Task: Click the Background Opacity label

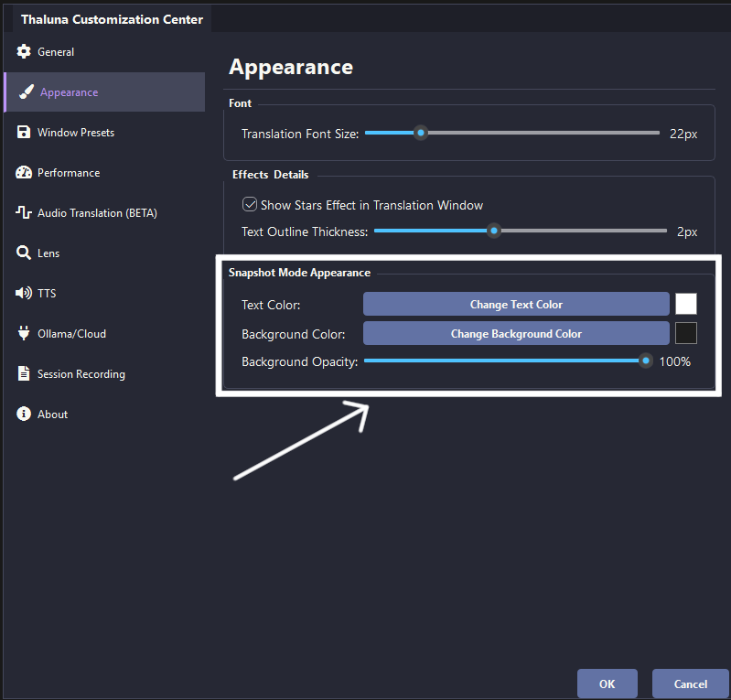Action: click(x=299, y=361)
